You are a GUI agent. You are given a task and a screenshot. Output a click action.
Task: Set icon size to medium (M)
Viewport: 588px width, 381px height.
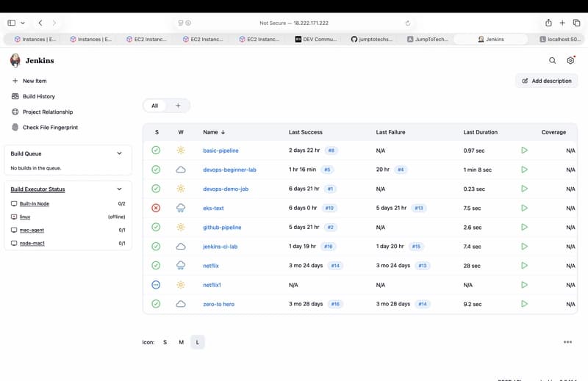(x=181, y=342)
